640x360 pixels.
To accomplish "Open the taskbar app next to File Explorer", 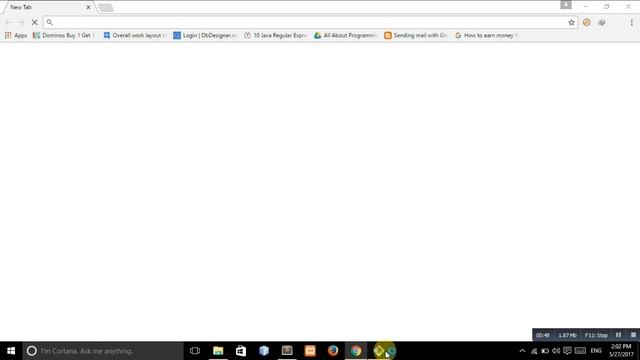I will [241, 351].
